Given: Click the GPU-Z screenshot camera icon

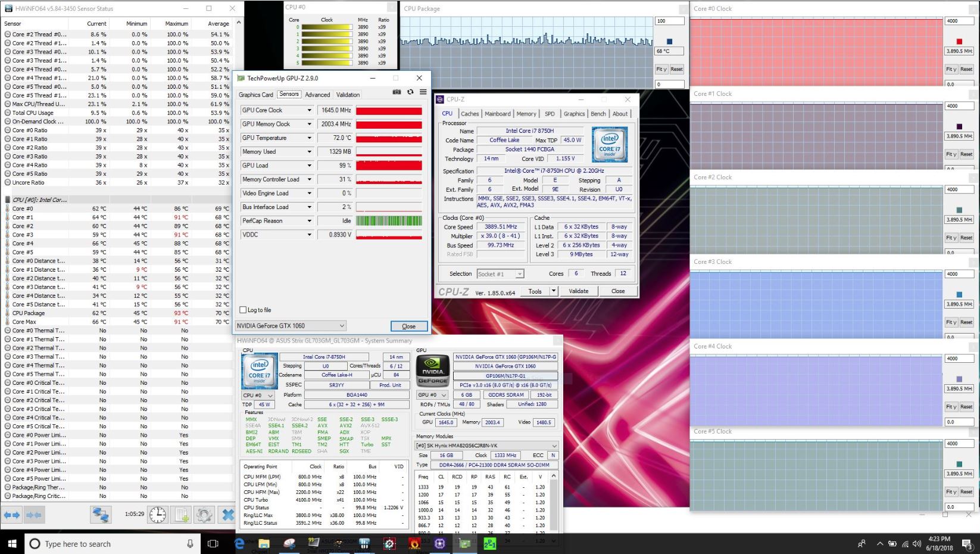Looking at the screenshot, I should pyautogui.click(x=397, y=92).
